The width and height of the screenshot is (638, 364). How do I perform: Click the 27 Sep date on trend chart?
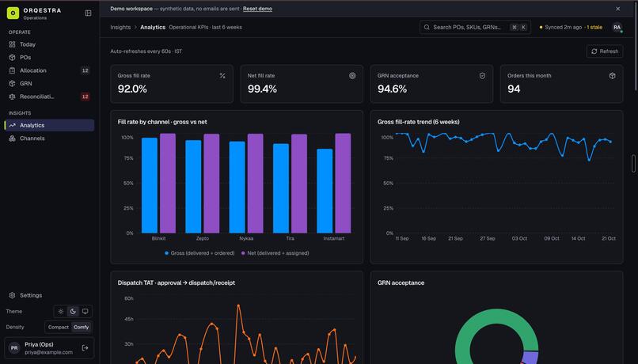[488, 238]
